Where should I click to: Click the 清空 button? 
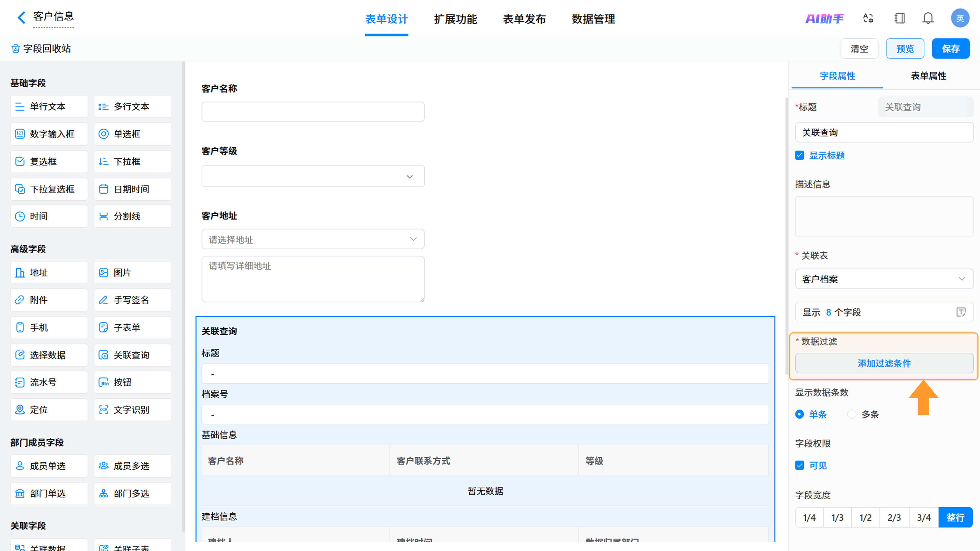859,49
